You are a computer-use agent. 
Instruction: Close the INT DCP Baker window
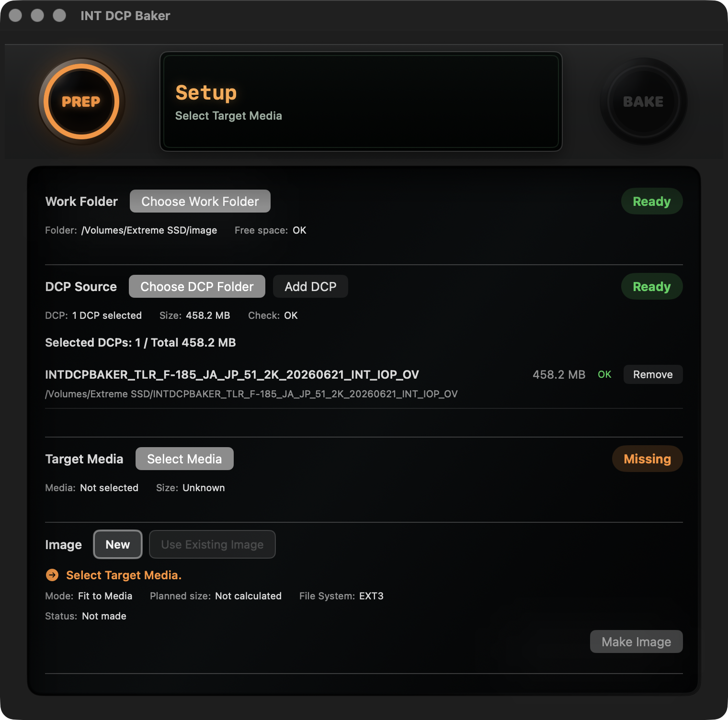(15, 15)
